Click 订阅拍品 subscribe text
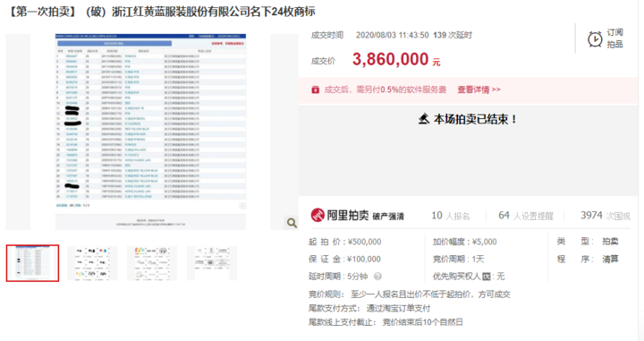 614,38
